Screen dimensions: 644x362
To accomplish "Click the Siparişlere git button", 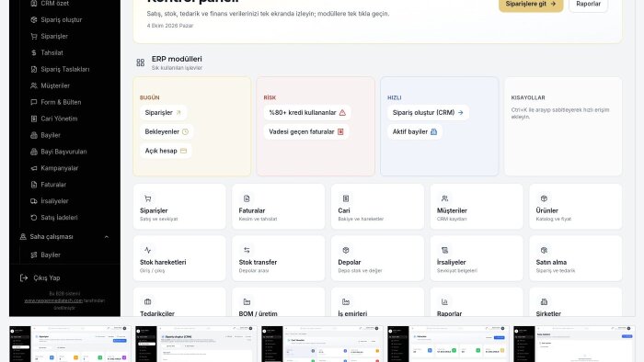I will click(x=531, y=4).
